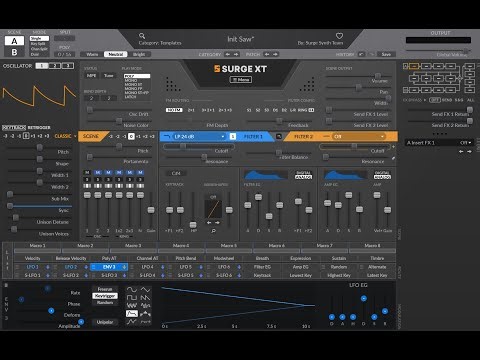Select POLY play mode
This screenshot has width=480, height=360.
click(137, 76)
